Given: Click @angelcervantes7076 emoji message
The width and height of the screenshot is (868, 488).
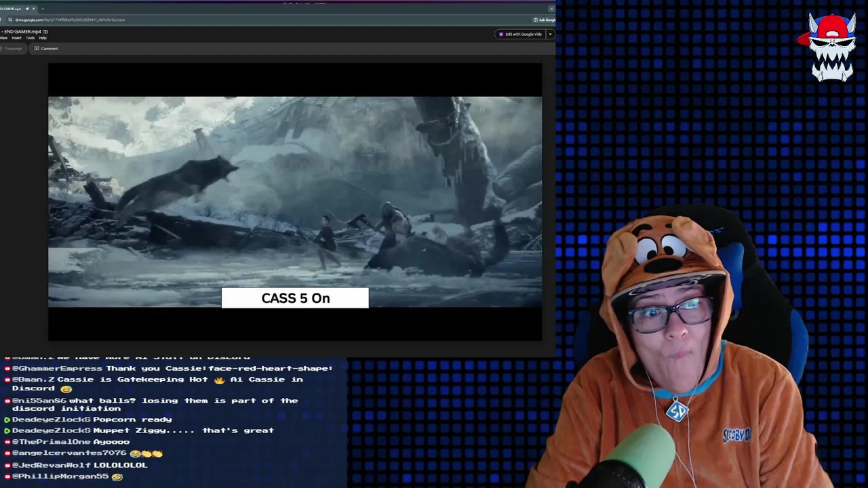Looking at the screenshot, I should click(x=83, y=453).
